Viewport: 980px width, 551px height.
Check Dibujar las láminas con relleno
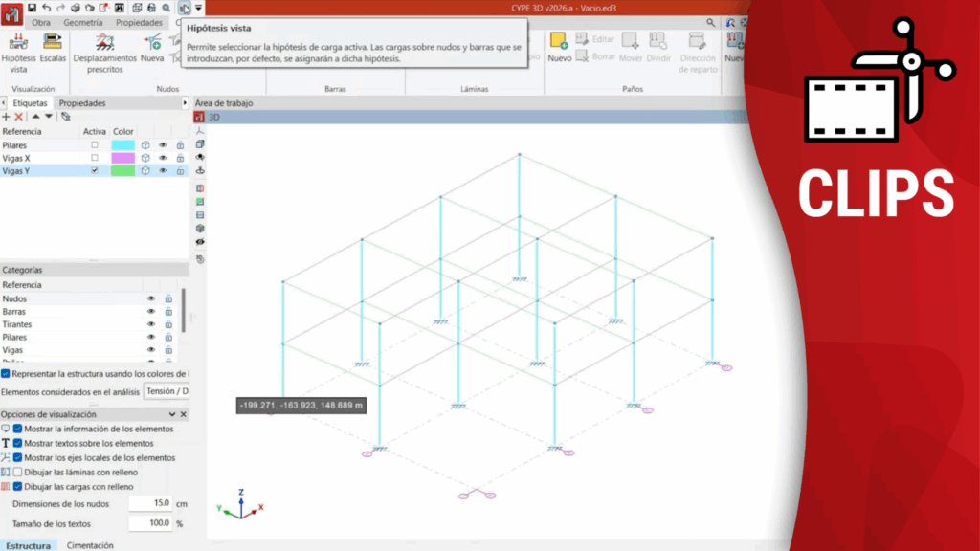coord(17,473)
